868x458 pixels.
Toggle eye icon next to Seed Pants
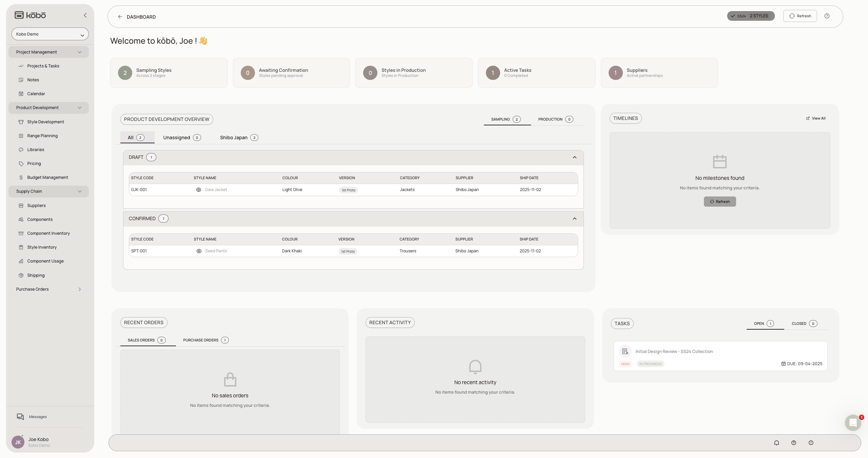click(199, 251)
